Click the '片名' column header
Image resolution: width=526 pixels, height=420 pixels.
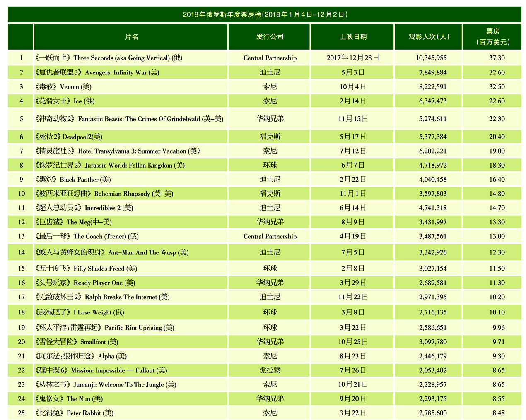pyautogui.click(x=131, y=37)
